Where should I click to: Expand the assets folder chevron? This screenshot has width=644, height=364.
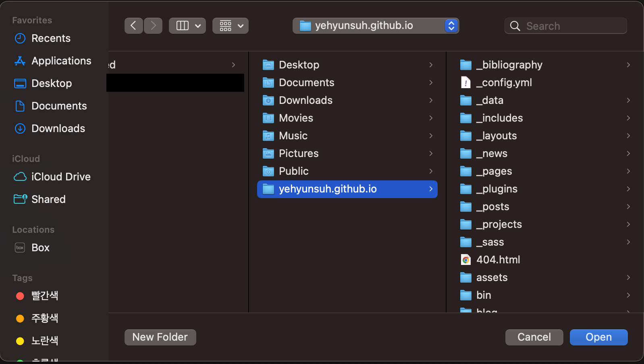[628, 277]
